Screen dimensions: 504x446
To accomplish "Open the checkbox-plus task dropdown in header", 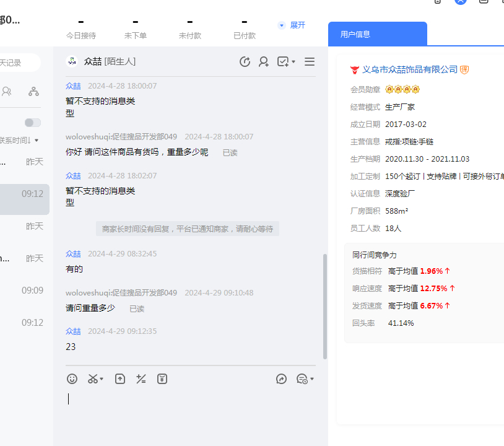I will (286, 61).
